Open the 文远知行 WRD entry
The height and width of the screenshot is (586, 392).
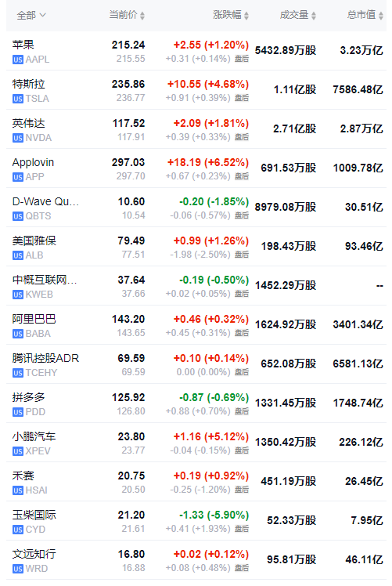pos(196,561)
